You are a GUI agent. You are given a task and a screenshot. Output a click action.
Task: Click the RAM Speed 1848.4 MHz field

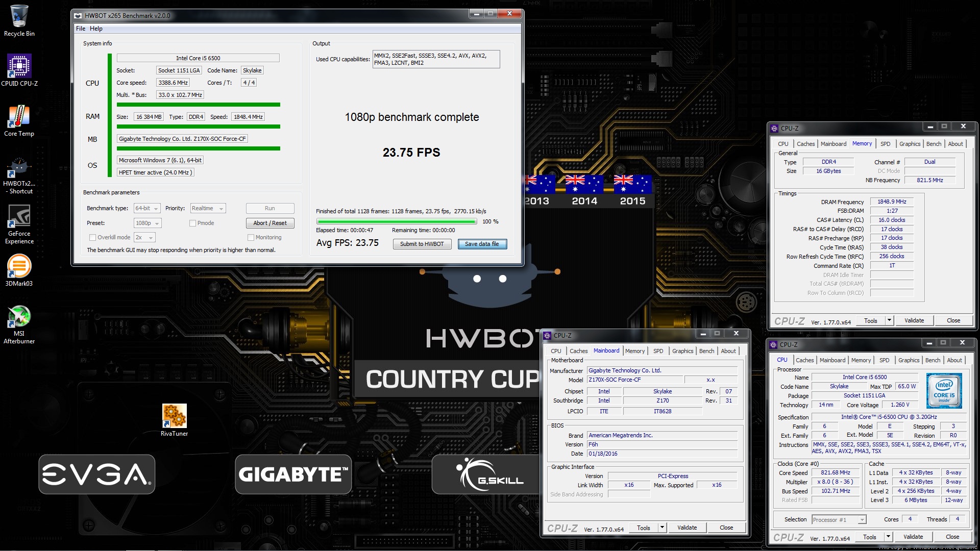(248, 117)
